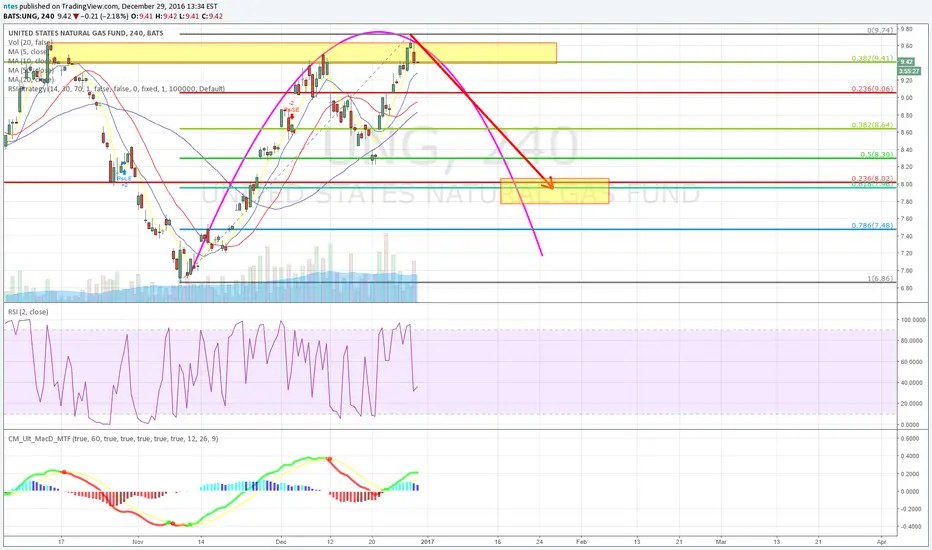This screenshot has width=932, height=550.
Task: Click the '0.382(9.41)' Fibonacci level label
Action: coord(872,58)
